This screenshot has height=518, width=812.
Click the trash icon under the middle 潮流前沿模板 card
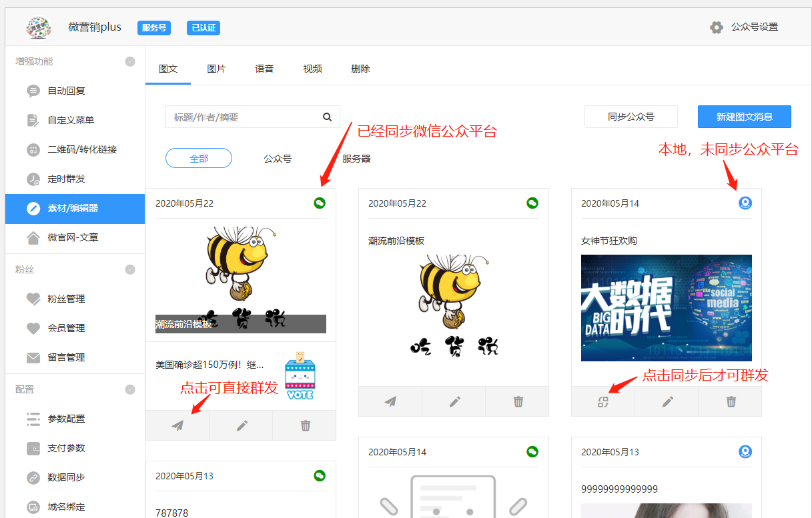click(x=518, y=401)
